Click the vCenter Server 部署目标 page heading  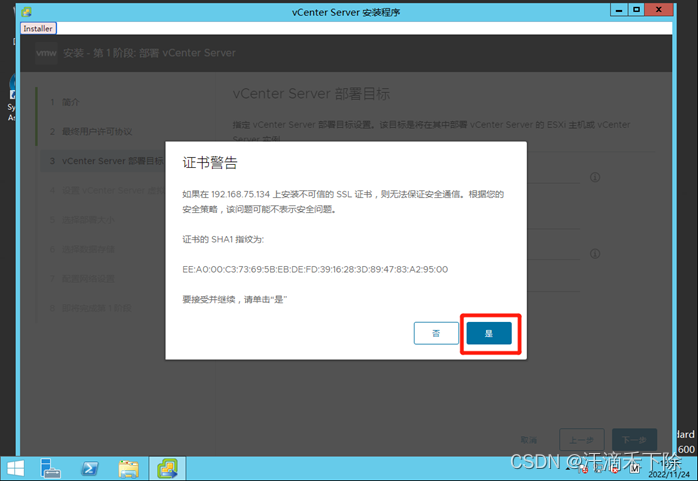tap(311, 94)
